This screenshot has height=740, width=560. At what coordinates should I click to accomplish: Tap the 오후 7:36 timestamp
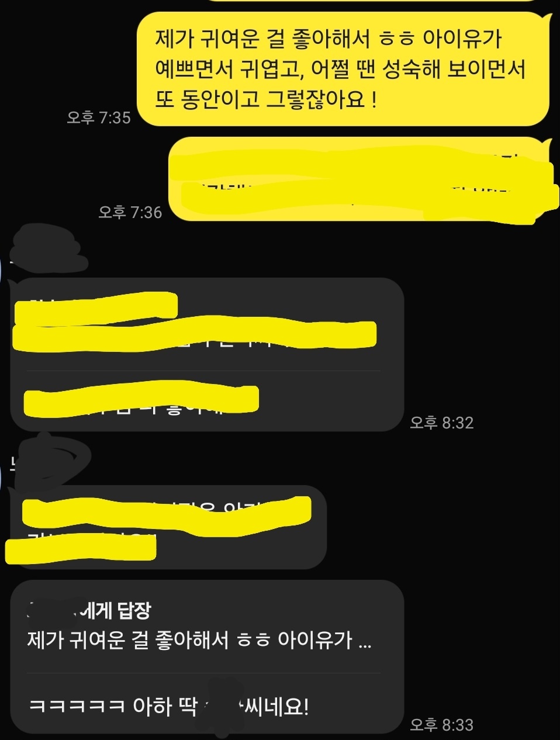[130, 212]
